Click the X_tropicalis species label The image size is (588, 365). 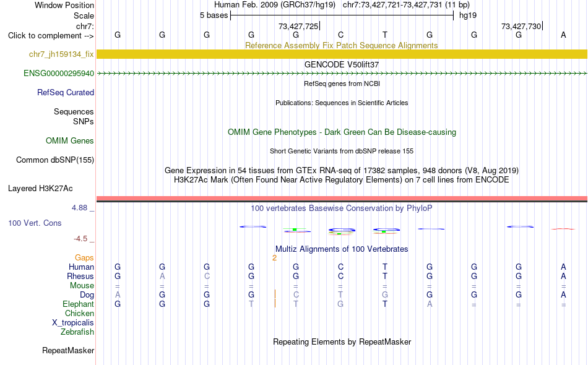(x=73, y=323)
